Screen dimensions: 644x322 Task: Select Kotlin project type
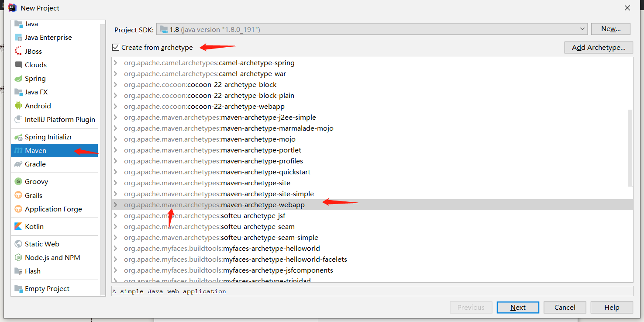tap(55, 227)
